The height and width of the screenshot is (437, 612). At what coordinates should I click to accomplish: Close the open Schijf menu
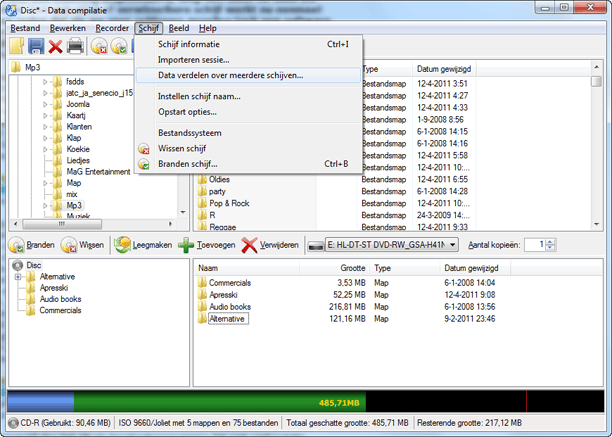coord(148,28)
